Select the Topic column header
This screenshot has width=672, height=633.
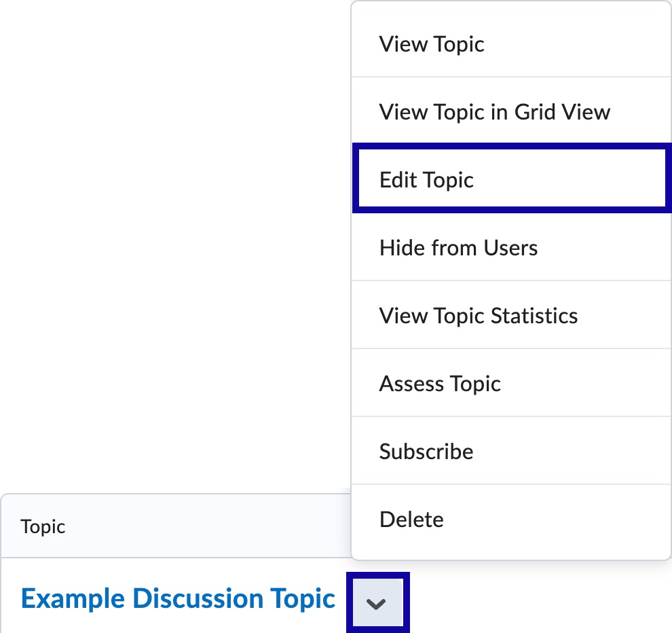43,526
